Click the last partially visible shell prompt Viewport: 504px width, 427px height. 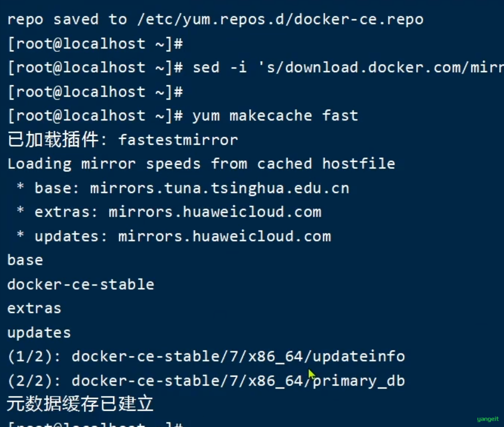95,424
